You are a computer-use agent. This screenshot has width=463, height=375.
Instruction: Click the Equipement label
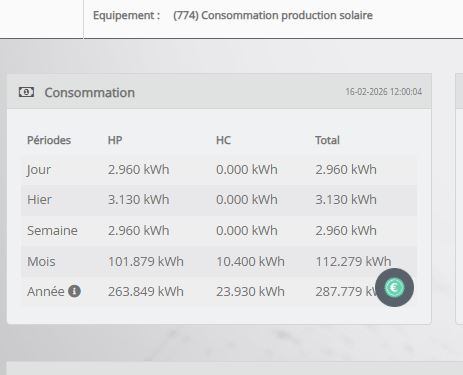(x=127, y=15)
